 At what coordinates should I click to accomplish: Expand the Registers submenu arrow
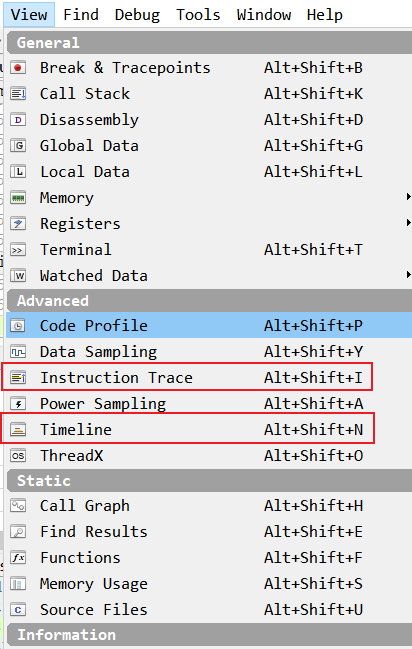point(408,223)
